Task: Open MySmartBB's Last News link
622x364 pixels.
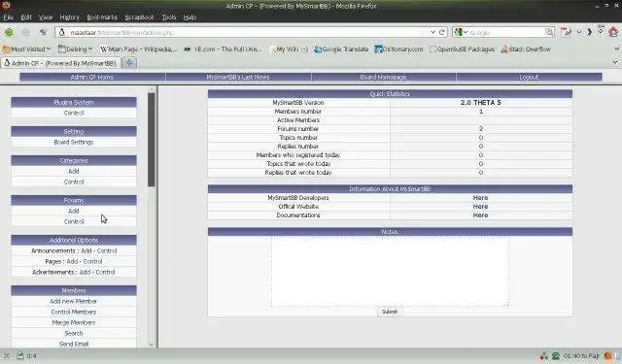Action: [x=238, y=78]
